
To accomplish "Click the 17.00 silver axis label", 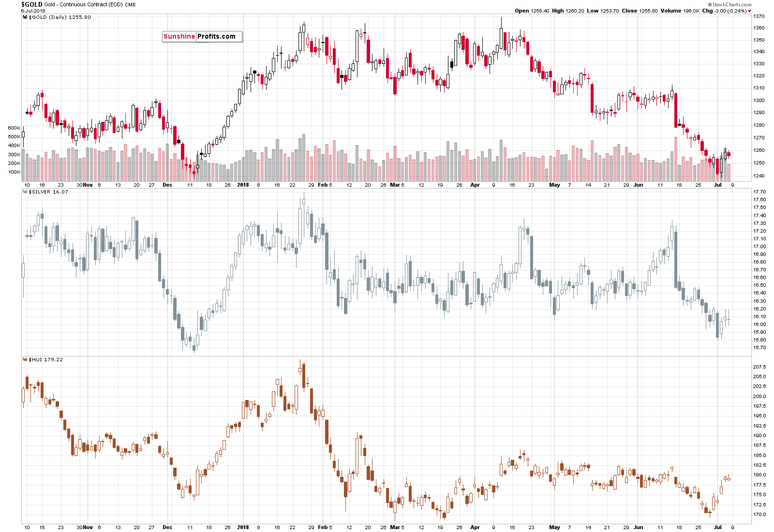I will coord(759,246).
